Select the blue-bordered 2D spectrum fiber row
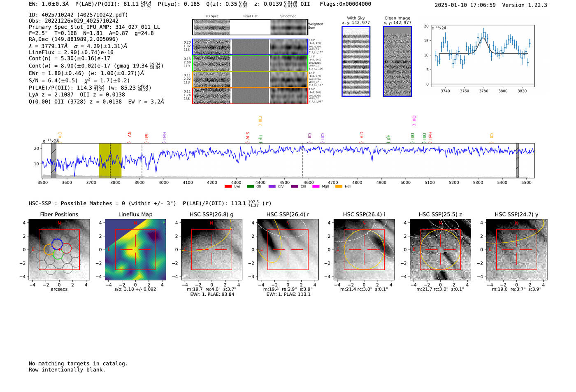 [x=250, y=47]
